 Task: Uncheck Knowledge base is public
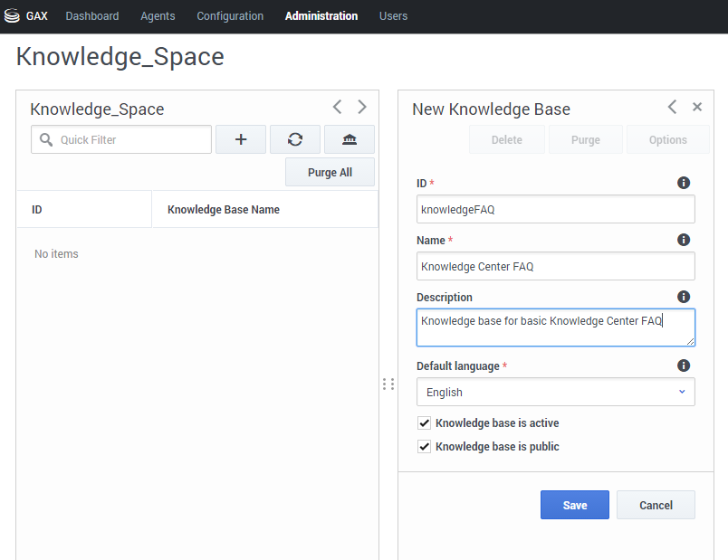tap(424, 446)
